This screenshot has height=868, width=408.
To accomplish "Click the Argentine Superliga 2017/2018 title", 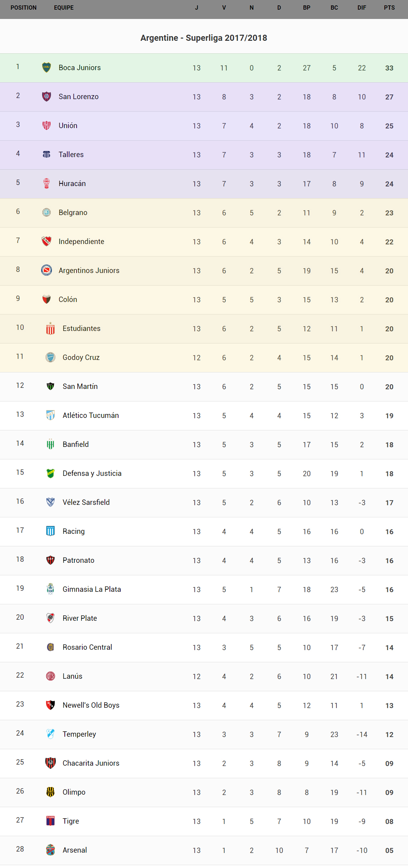I will tap(204, 38).
